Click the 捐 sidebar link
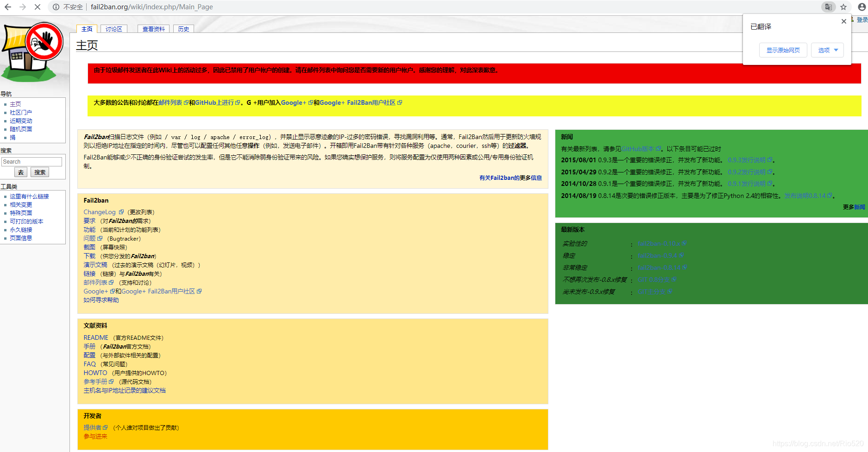 (x=13, y=137)
